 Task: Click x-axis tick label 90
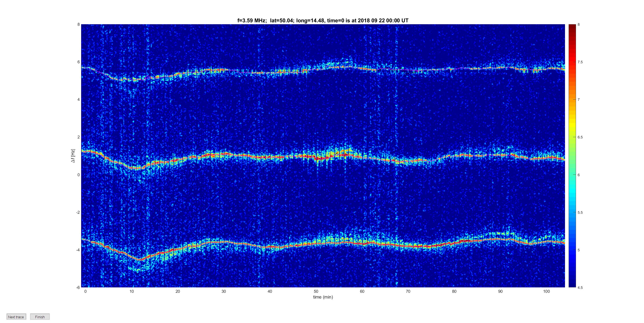(500, 291)
